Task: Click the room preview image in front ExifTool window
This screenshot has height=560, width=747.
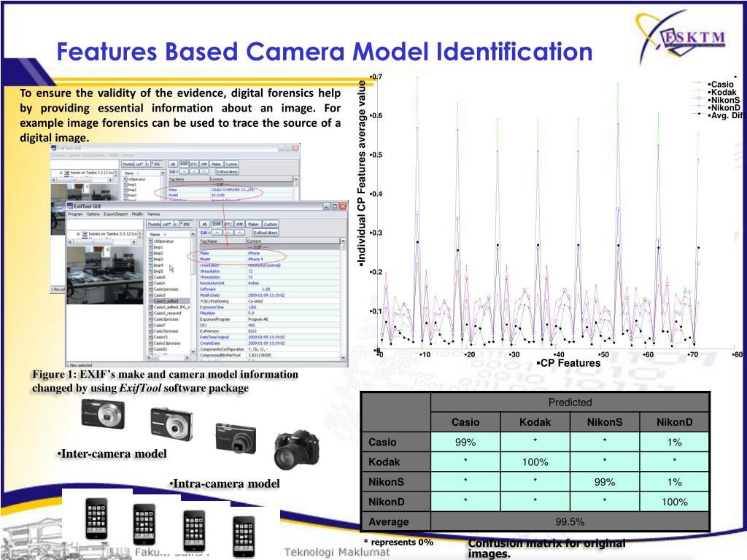Action: point(105,275)
